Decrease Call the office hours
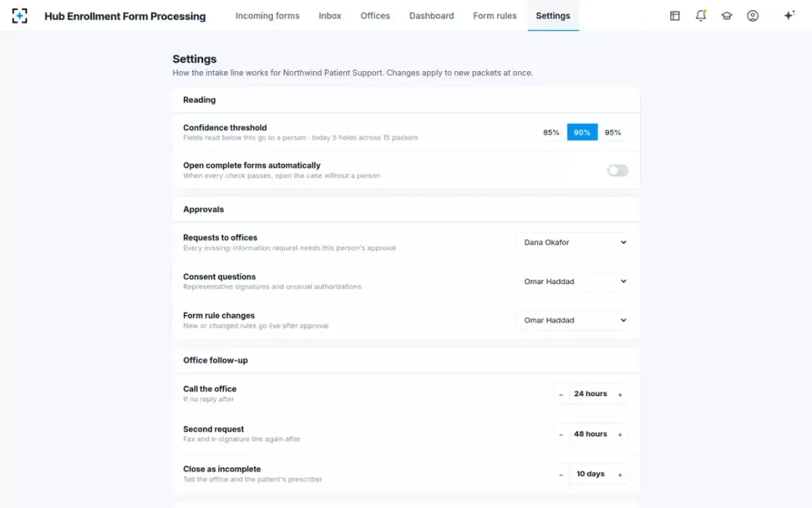Viewport: 812px width, 508px height. click(x=561, y=394)
